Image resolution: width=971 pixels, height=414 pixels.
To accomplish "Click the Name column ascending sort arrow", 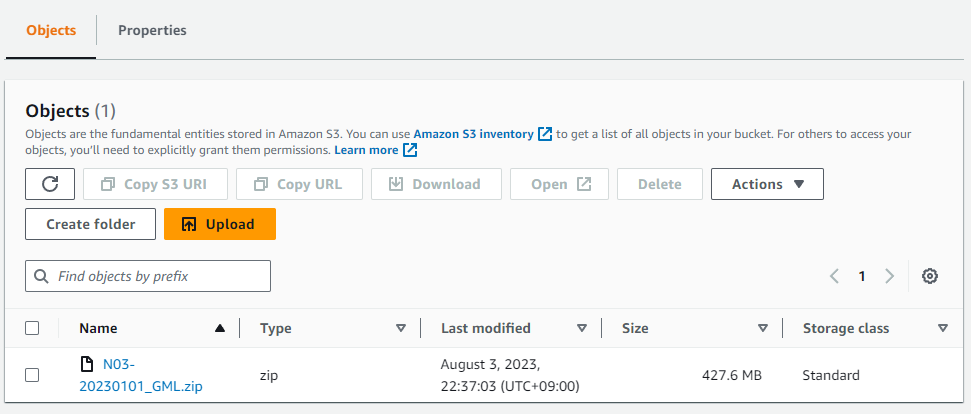I will tap(219, 328).
